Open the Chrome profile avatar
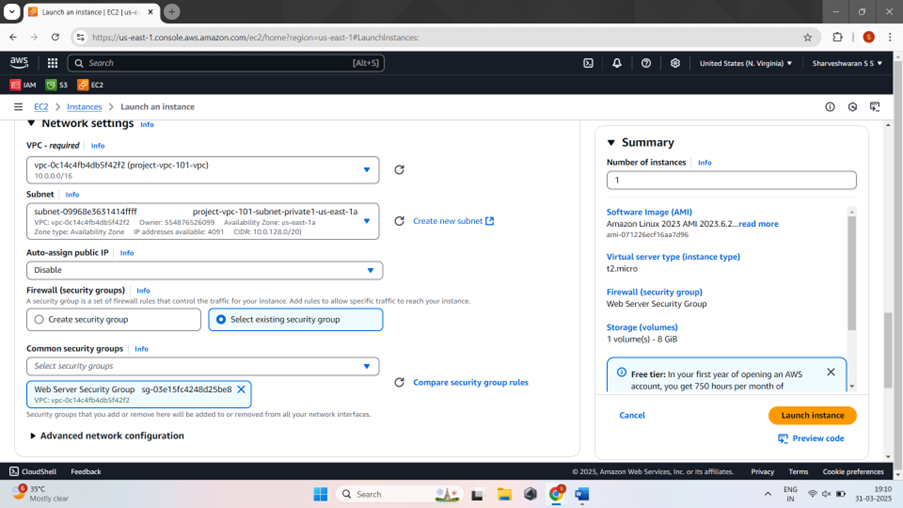Image resolution: width=903 pixels, height=508 pixels. coord(868,37)
